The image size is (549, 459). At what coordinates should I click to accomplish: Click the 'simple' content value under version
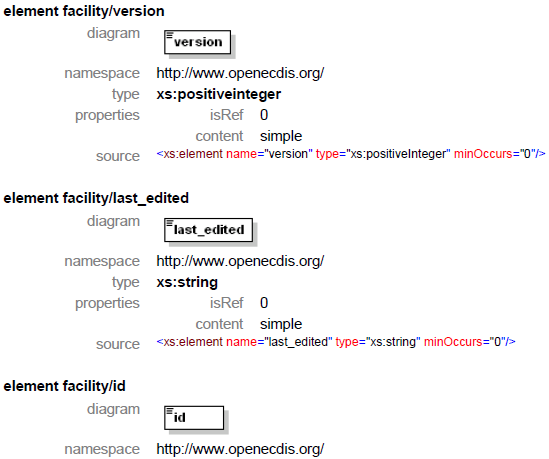point(281,136)
